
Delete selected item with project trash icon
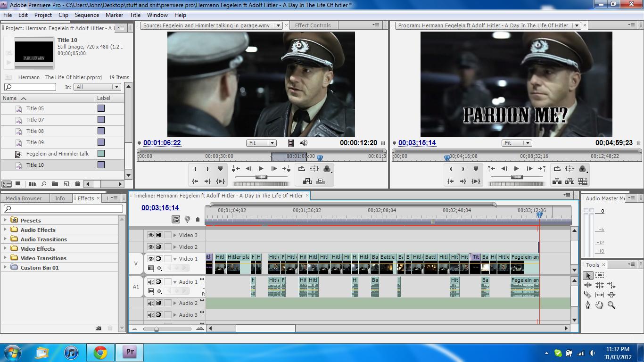coord(77,184)
